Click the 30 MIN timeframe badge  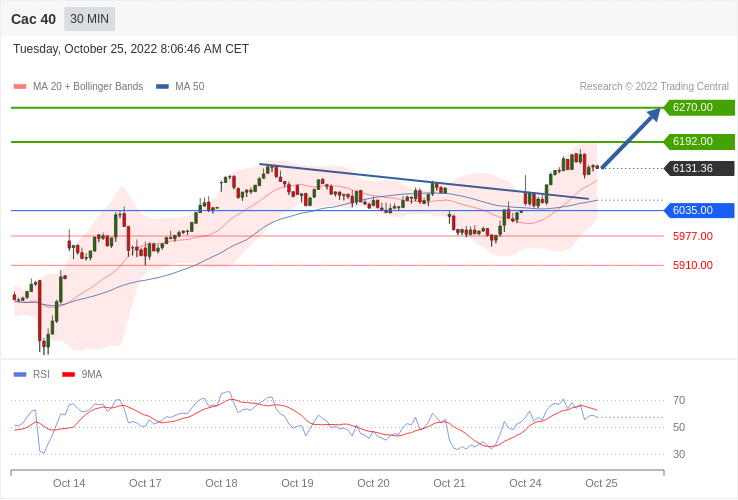(89, 19)
